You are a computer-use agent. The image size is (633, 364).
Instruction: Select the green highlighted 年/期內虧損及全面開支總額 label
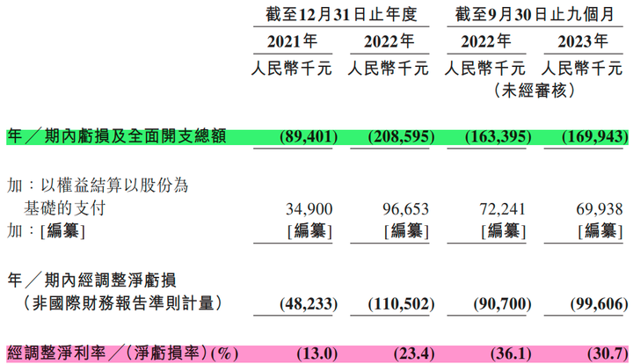coord(117,136)
